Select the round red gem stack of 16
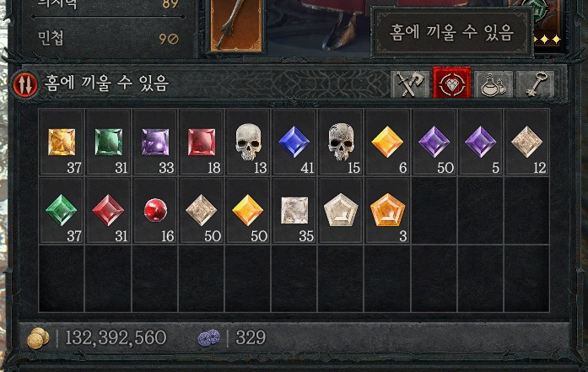This screenshot has height=372, width=588. point(155,210)
